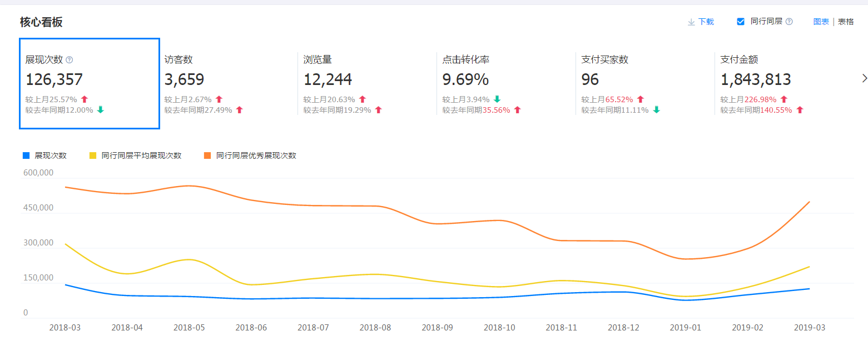The image size is (868, 356).
Task: Select the 浏览量 metric card
Action: pos(367,83)
